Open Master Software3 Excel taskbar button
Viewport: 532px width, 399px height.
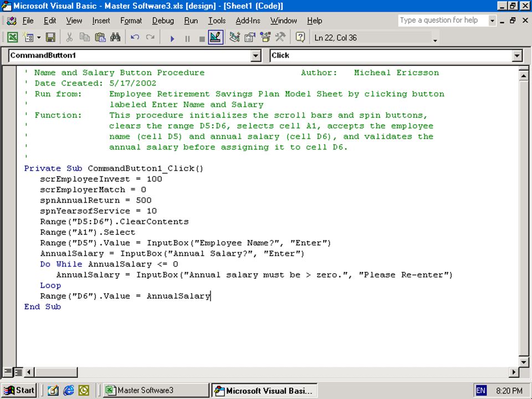pyautogui.click(x=156, y=391)
